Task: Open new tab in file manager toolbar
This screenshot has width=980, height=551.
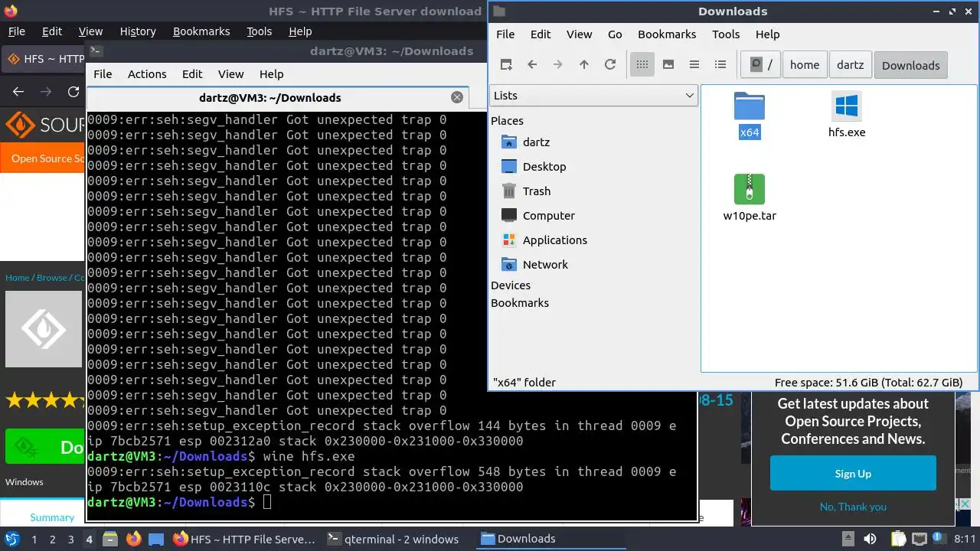Action: (506, 65)
